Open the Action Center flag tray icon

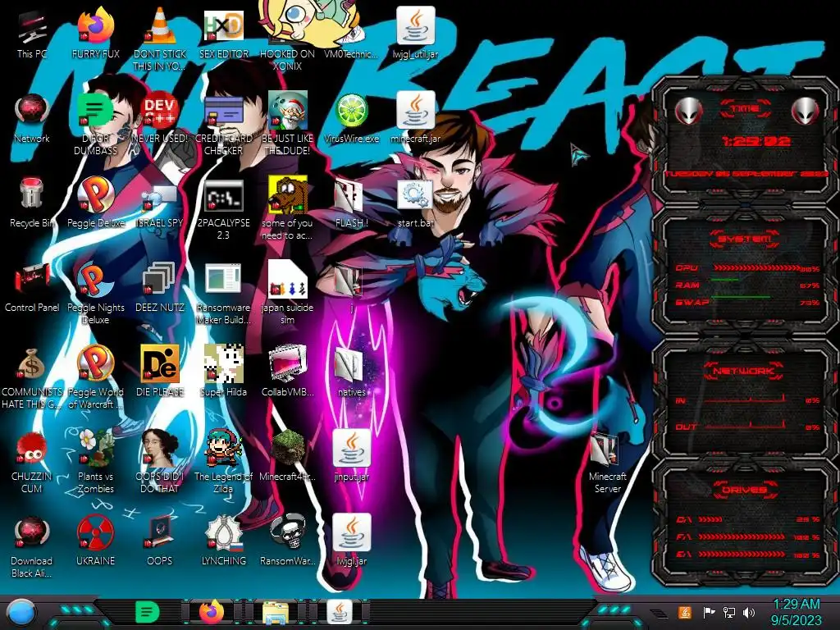(x=709, y=612)
